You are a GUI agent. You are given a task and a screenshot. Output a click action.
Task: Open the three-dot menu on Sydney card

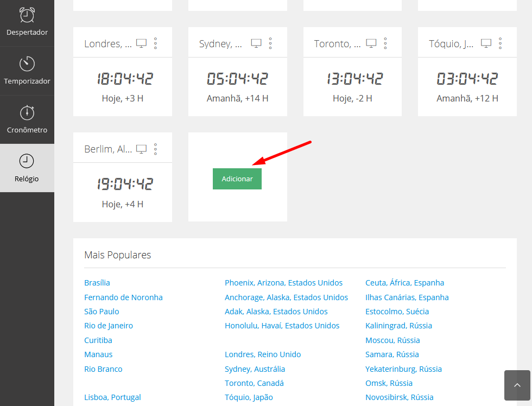[270, 43]
